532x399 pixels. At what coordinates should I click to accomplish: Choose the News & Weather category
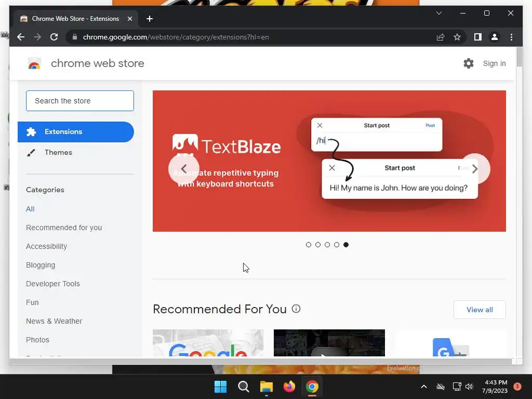[x=54, y=321]
